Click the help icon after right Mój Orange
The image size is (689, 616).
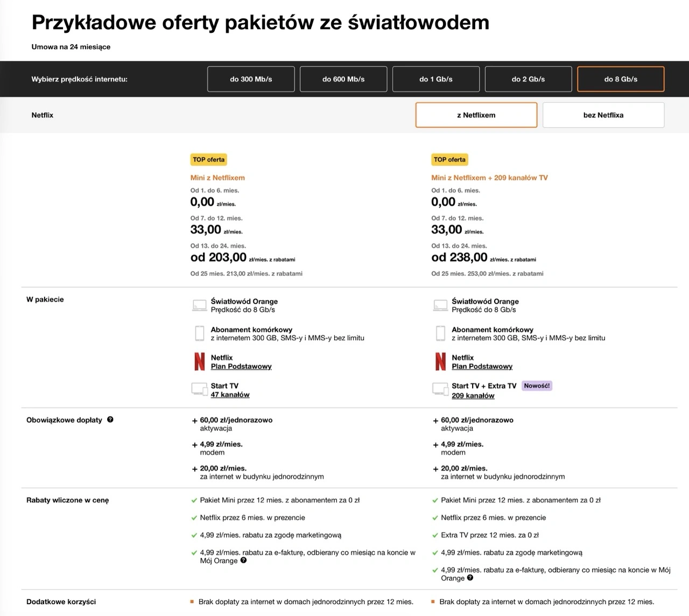[x=470, y=578]
